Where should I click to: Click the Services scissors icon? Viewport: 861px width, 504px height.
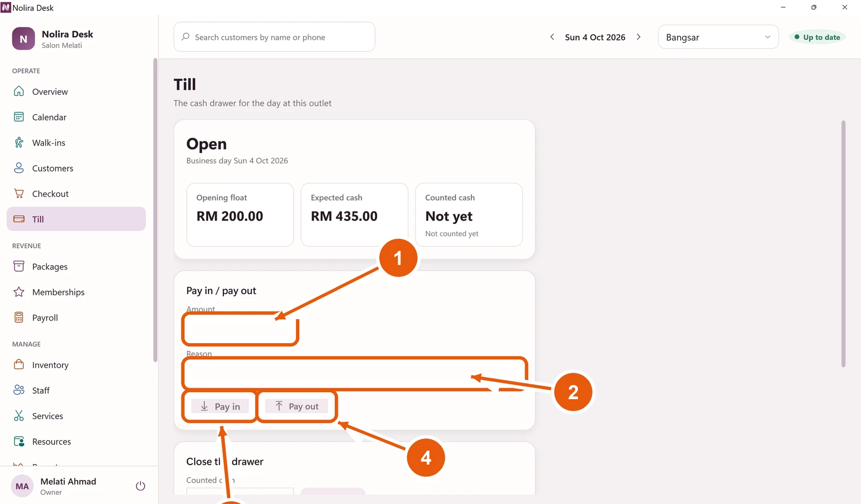[19, 416]
